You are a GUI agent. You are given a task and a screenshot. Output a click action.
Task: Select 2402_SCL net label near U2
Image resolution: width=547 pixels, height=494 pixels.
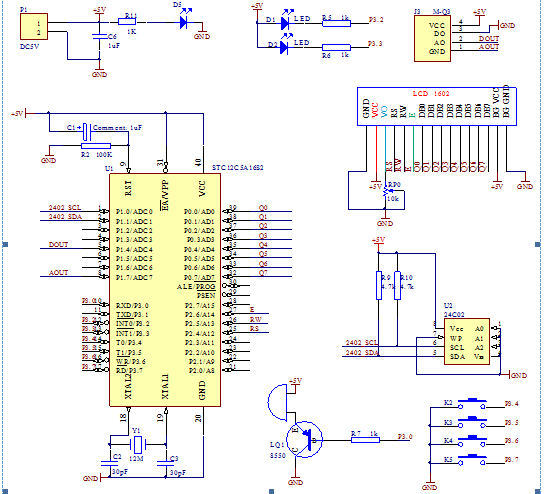(x=362, y=343)
